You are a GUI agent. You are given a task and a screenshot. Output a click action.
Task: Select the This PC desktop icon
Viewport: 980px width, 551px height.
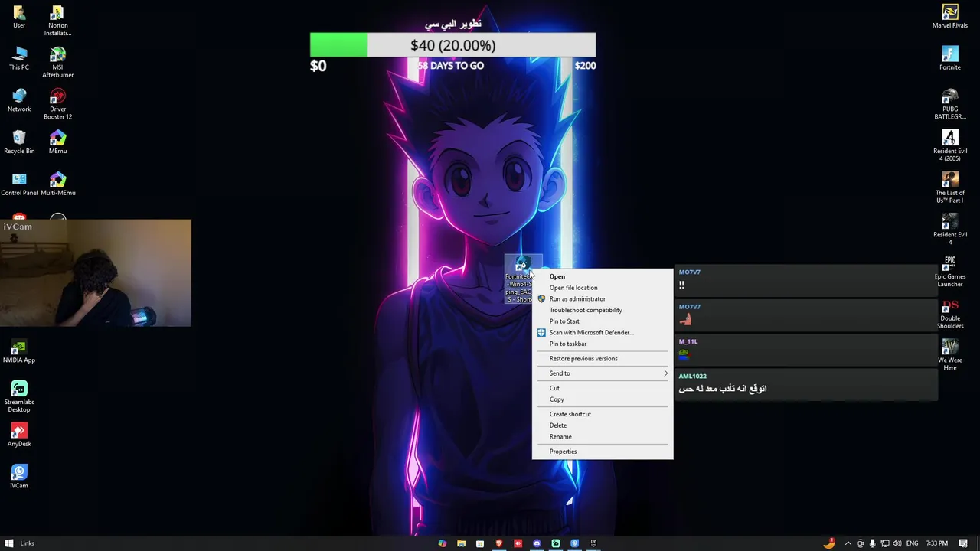(19, 59)
